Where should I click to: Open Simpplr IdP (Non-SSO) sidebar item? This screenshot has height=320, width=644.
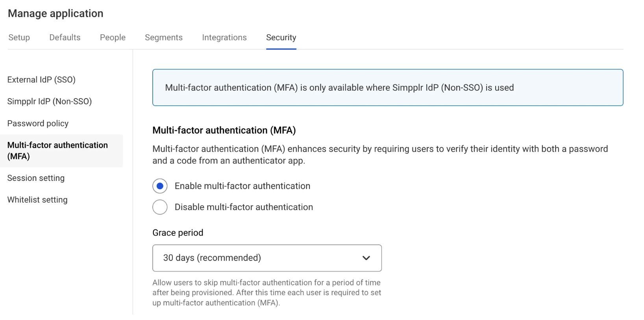(x=49, y=101)
